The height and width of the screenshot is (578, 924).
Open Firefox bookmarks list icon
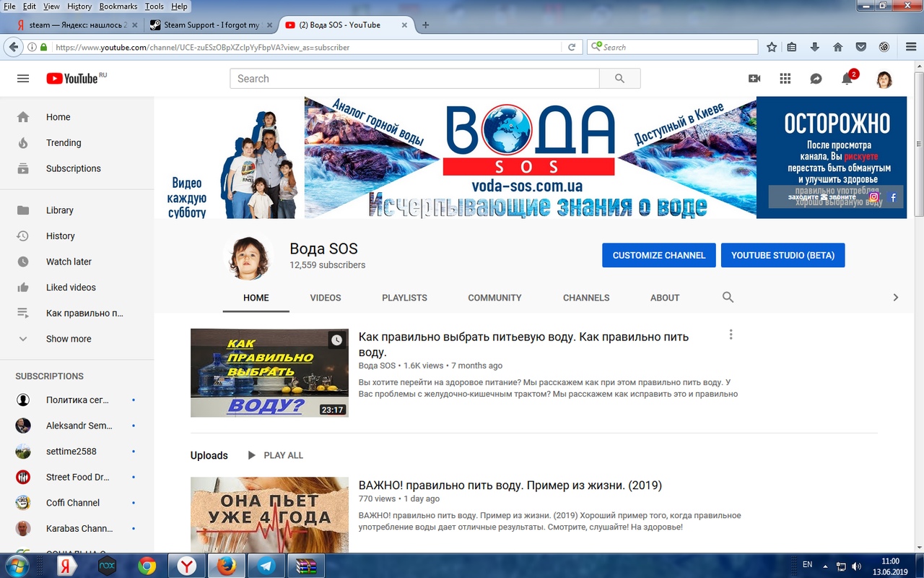point(792,47)
